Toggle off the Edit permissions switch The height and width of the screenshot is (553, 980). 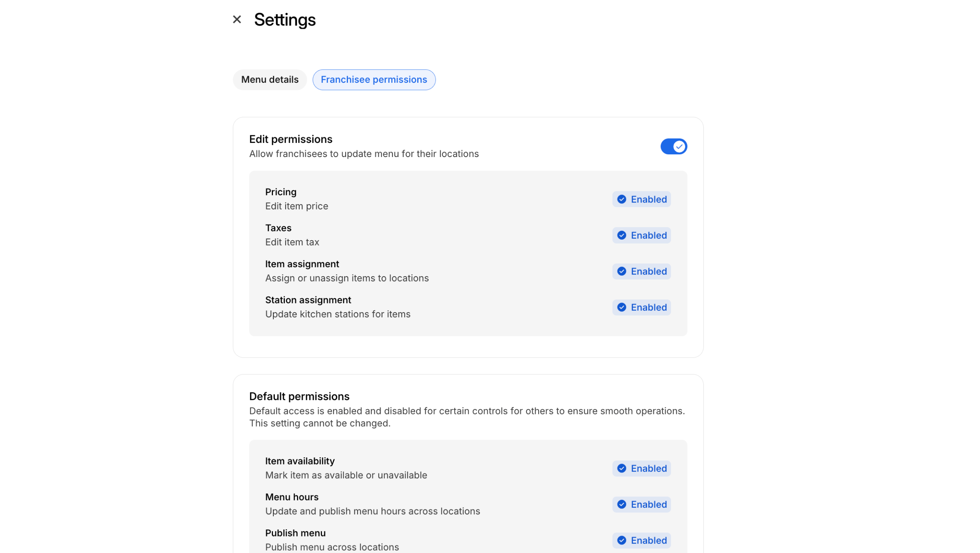tap(673, 146)
